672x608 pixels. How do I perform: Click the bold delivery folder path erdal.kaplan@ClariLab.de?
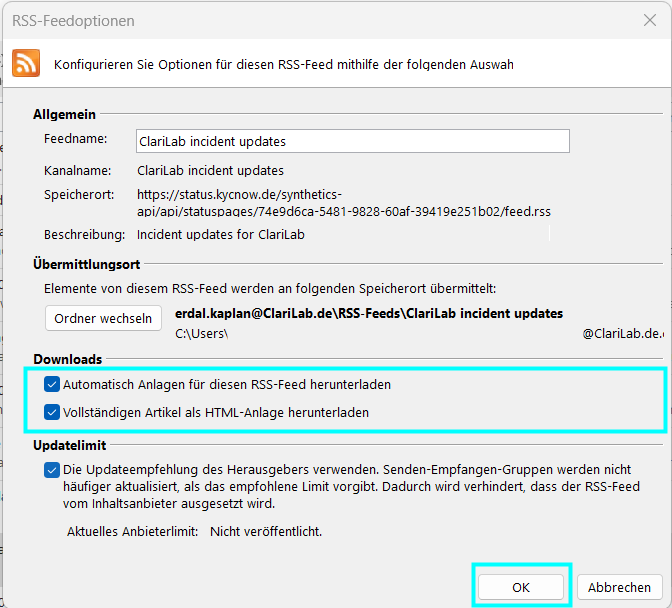click(369, 314)
